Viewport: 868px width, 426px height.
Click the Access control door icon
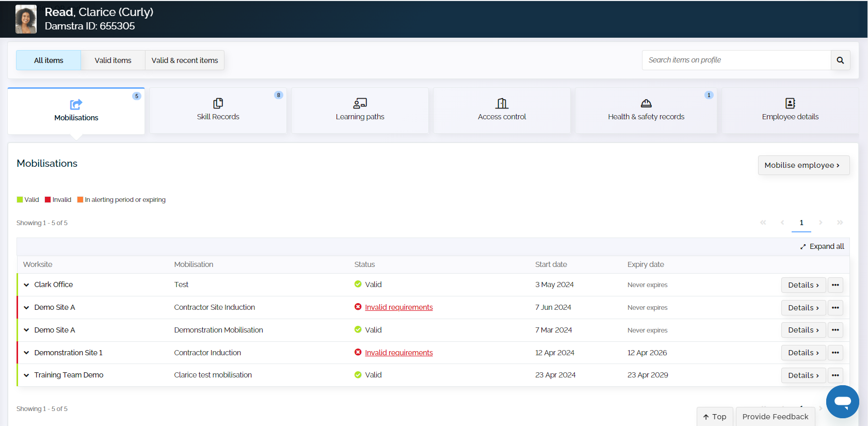coord(502,103)
